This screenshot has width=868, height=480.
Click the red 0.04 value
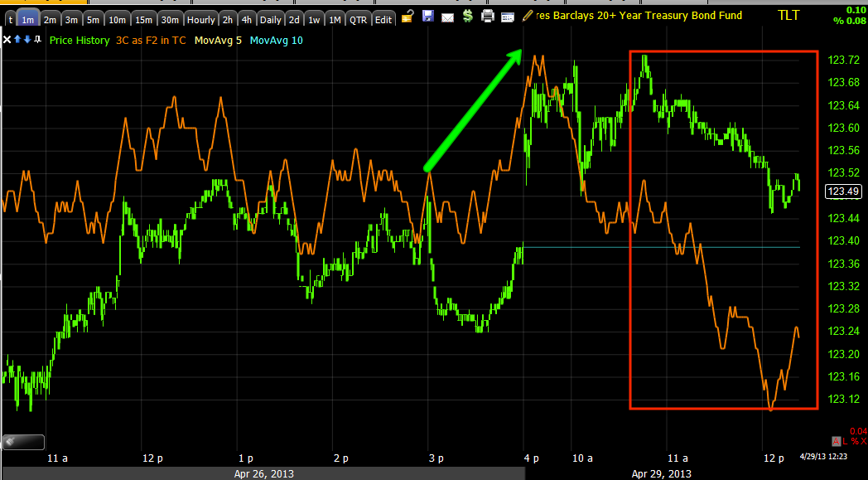(x=858, y=431)
